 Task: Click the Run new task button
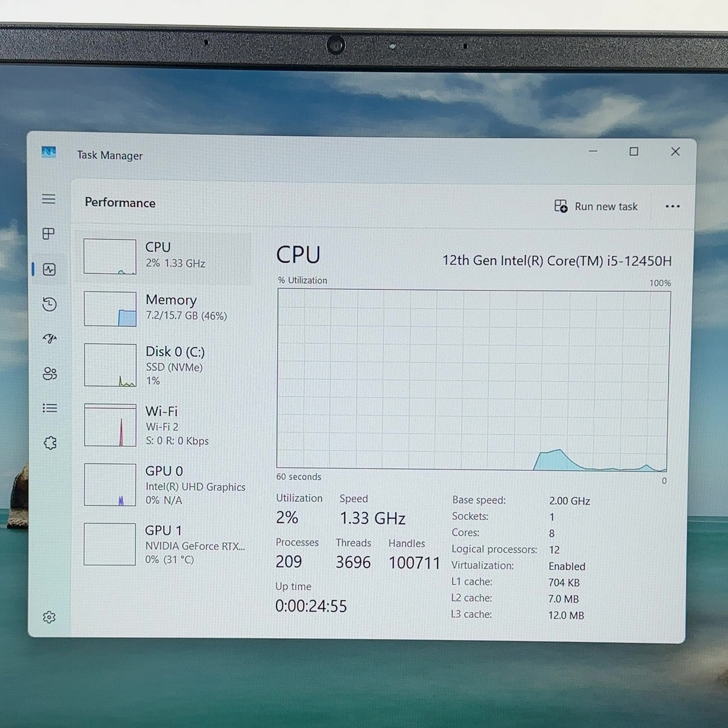(596, 206)
